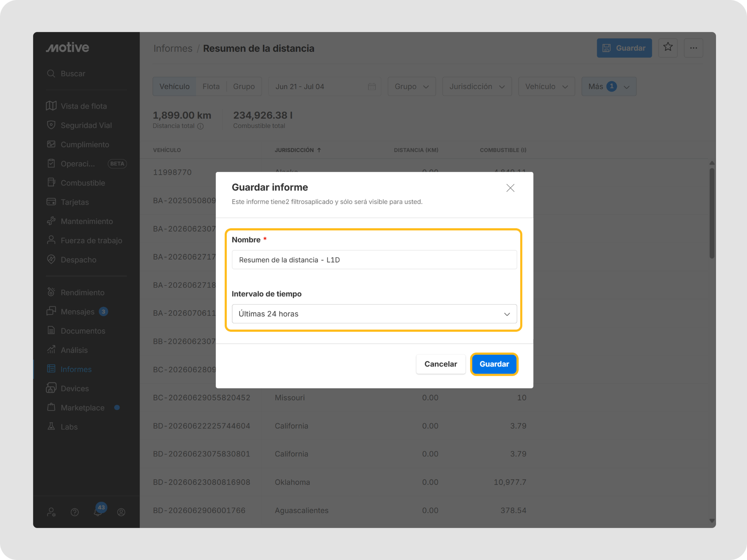Click the admin user settings icon
This screenshot has width=747, height=560.
(51, 512)
